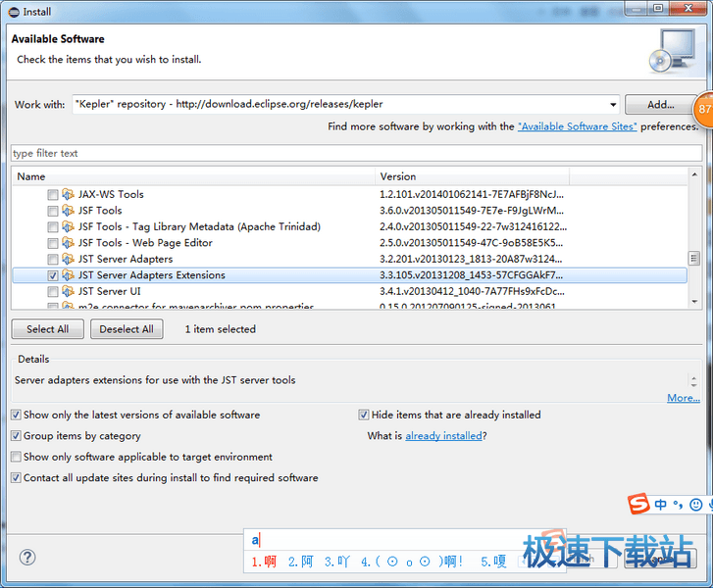Viewport: 713px width, 588px height.
Task: Click the software list scrollbar thumb
Action: coord(694,258)
